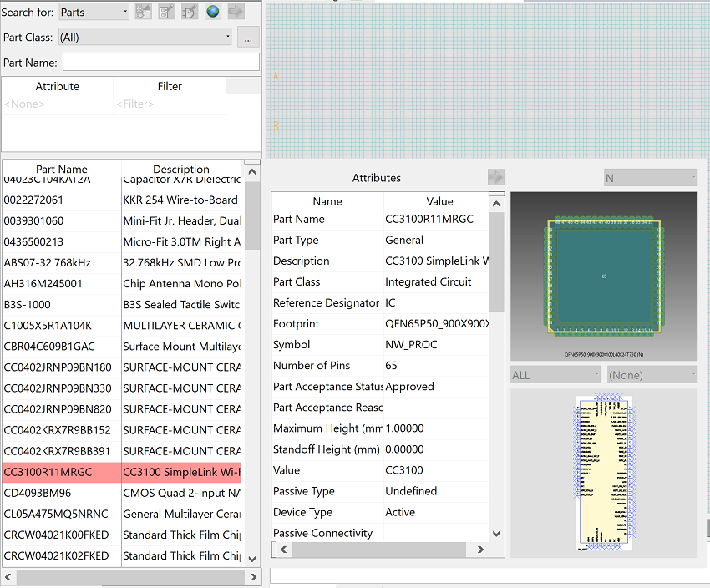Click the attributes table scroll down arrow
Viewport: 710px width, 588px height.
click(x=496, y=534)
